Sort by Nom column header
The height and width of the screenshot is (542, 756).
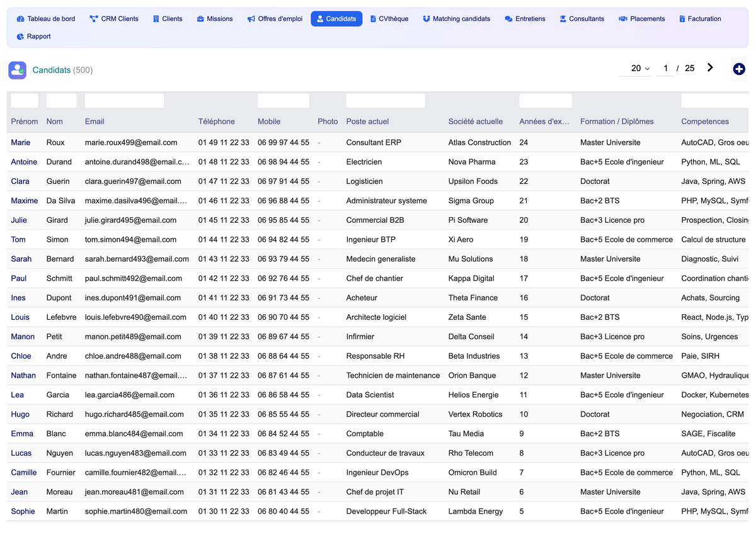(55, 121)
